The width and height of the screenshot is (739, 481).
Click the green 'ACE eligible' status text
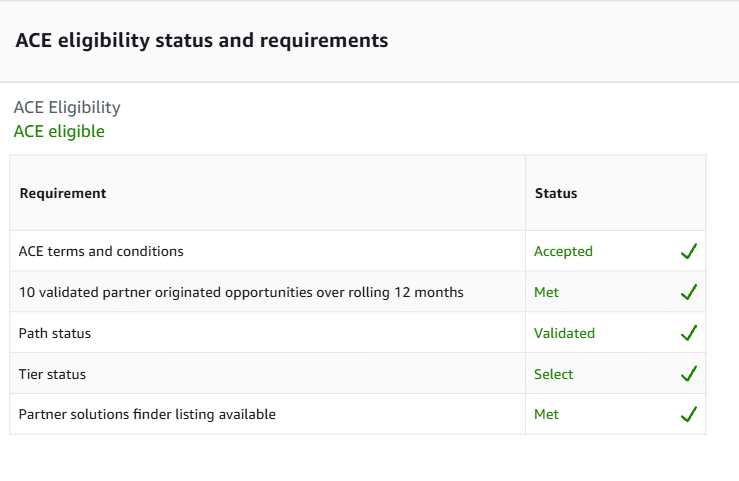pyautogui.click(x=59, y=131)
